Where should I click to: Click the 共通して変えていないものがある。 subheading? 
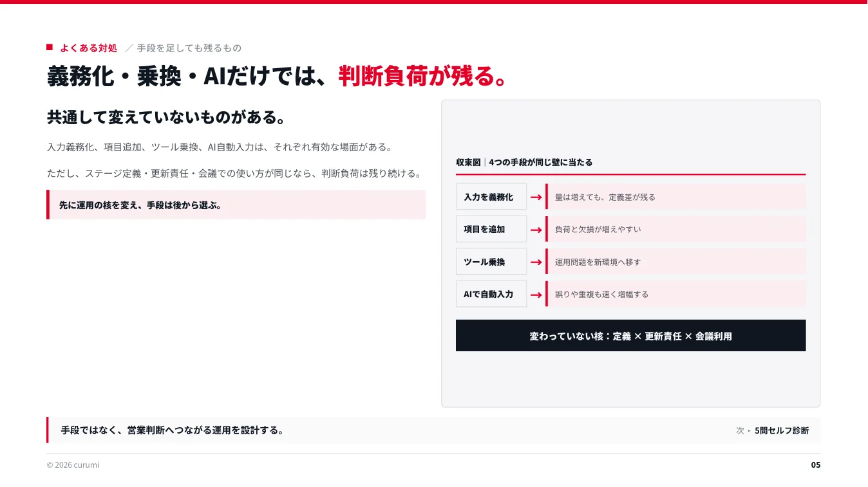(166, 117)
